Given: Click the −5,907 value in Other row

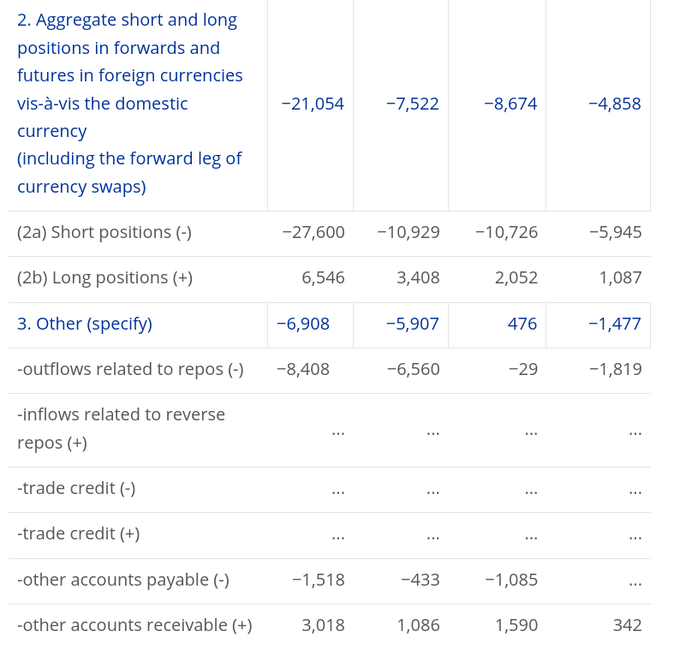Looking at the screenshot, I should (x=412, y=324).
